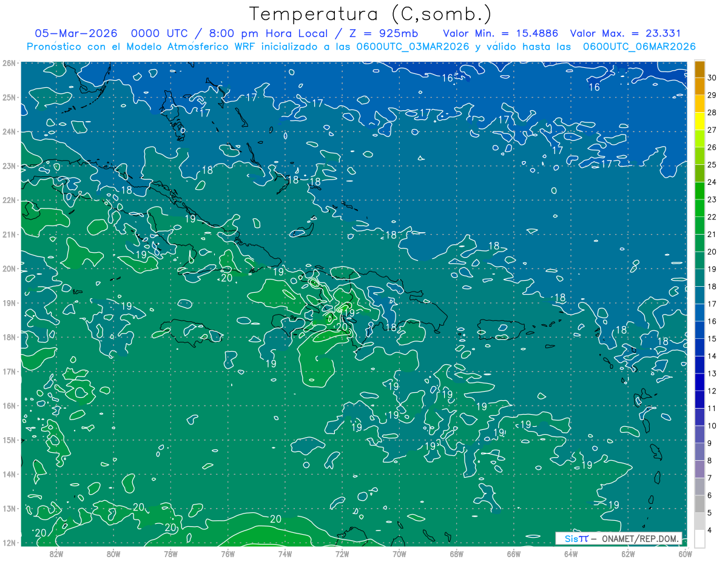Pick the orange swatch between 29 and 30
The height and width of the screenshot is (562, 728).
click(x=699, y=87)
